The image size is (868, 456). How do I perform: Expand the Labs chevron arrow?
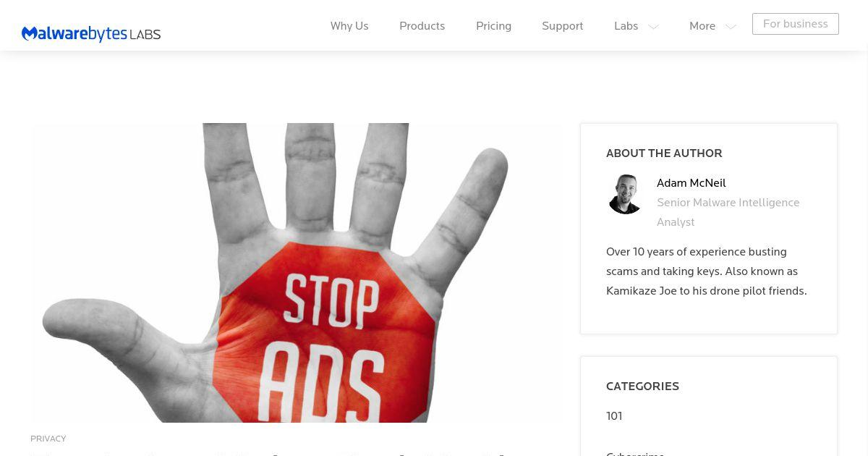click(x=653, y=27)
